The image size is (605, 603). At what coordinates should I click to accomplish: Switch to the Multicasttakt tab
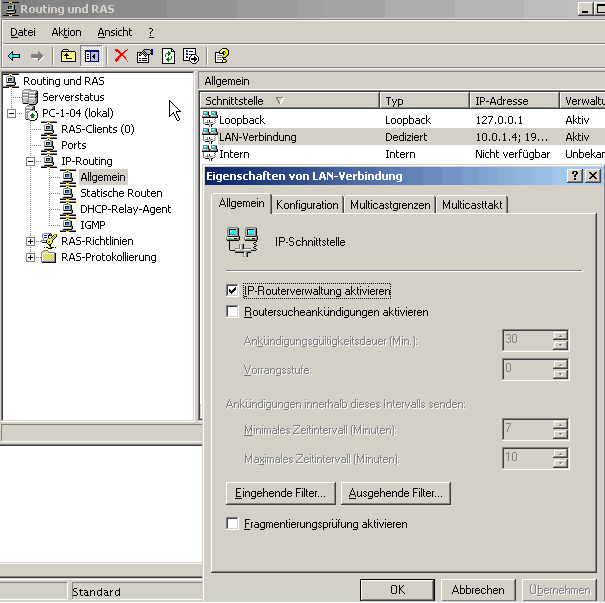pos(472,205)
